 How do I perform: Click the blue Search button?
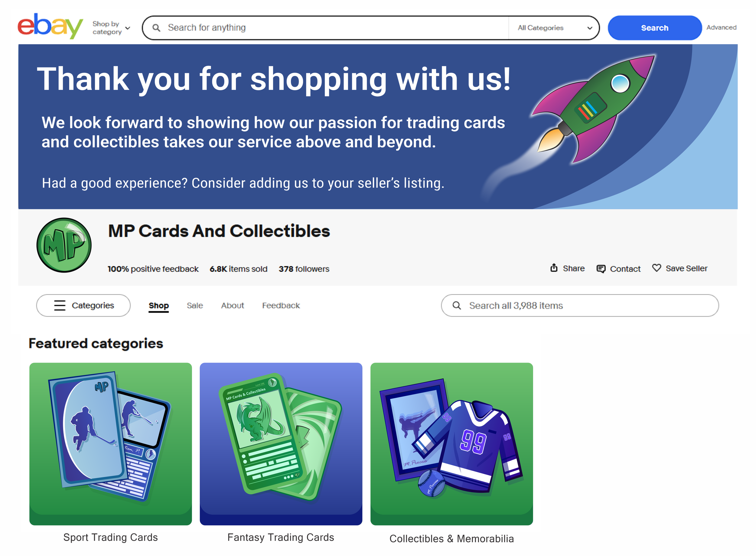(x=654, y=28)
